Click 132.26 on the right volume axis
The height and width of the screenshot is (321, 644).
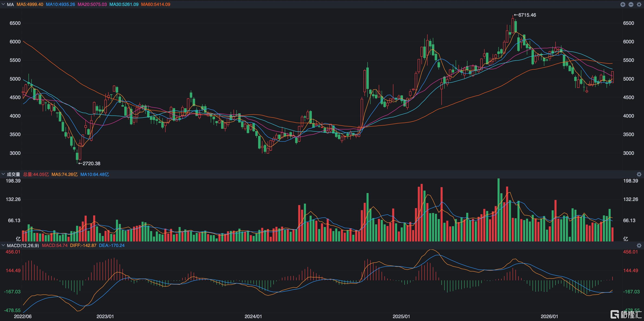pyautogui.click(x=631, y=199)
